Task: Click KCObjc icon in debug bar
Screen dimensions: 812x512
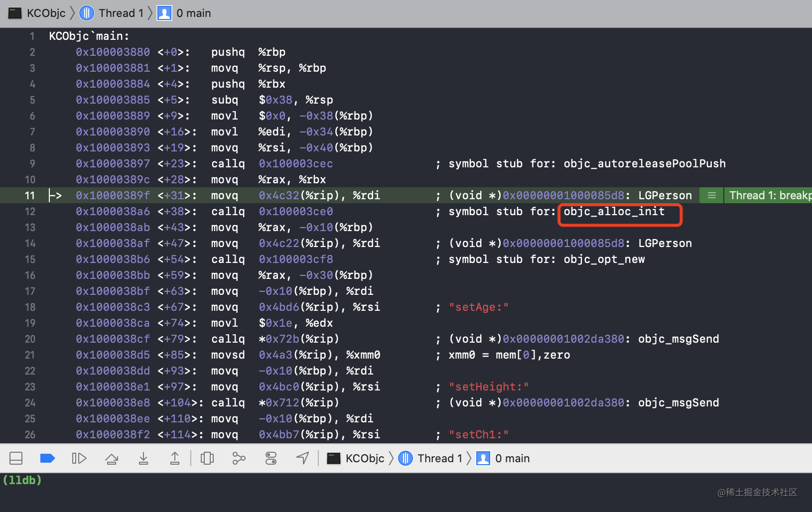Action: tap(334, 458)
